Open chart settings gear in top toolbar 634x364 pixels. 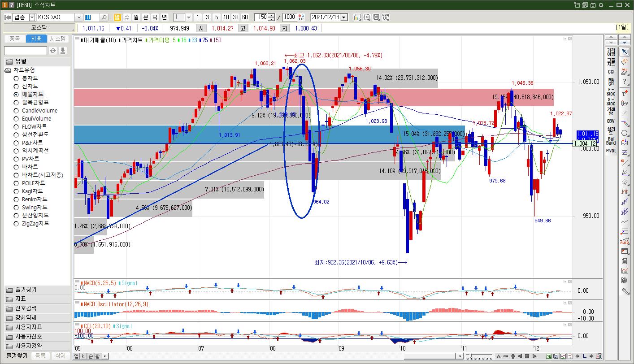click(x=367, y=17)
